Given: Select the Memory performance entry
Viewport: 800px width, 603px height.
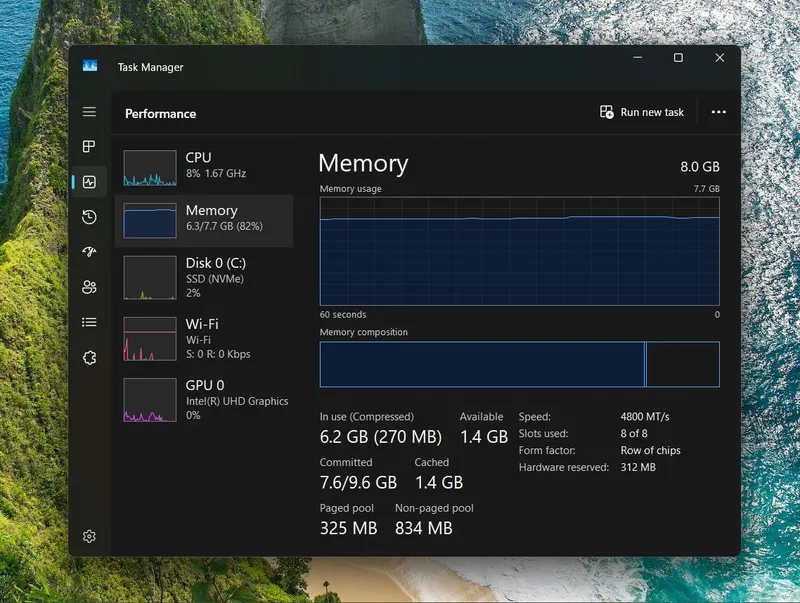Looking at the screenshot, I should click(x=204, y=220).
